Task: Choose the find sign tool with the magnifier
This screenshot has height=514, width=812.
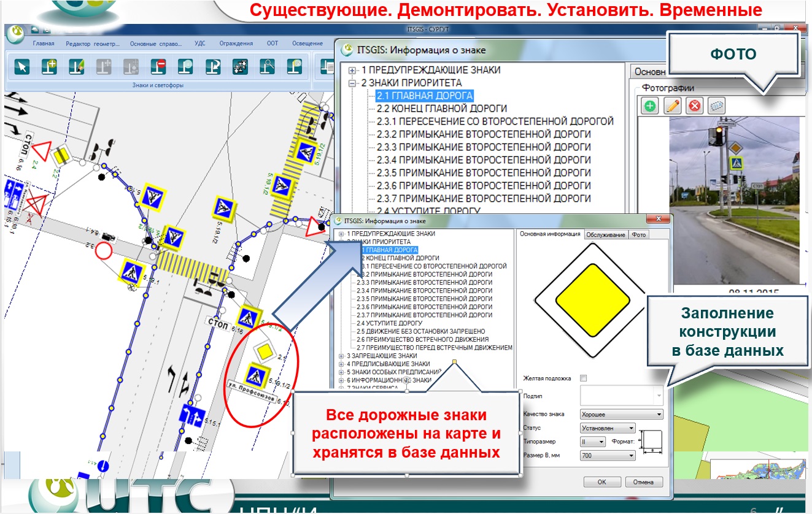Action: (267, 66)
